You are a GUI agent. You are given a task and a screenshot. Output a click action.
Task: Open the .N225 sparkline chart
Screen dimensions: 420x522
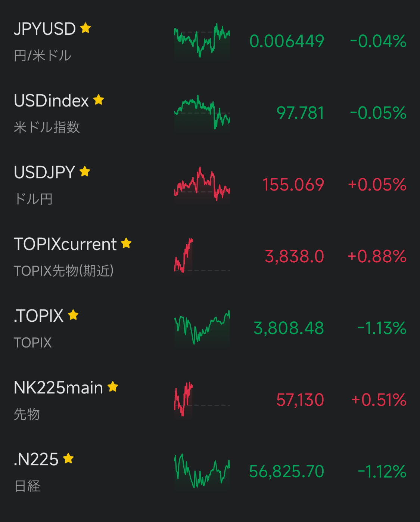pyautogui.click(x=202, y=472)
